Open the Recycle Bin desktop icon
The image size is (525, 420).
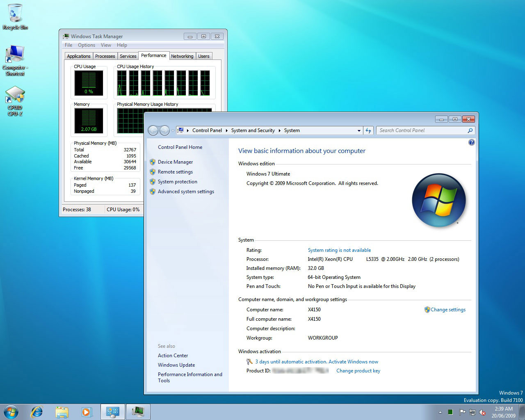[15, 16]
